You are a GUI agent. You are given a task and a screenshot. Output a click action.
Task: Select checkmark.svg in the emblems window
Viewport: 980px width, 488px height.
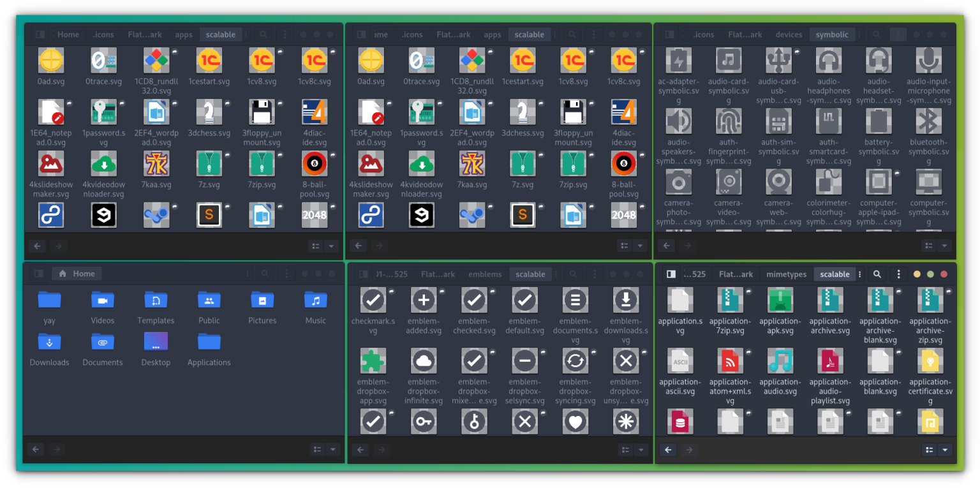click(x=373, y=299)
